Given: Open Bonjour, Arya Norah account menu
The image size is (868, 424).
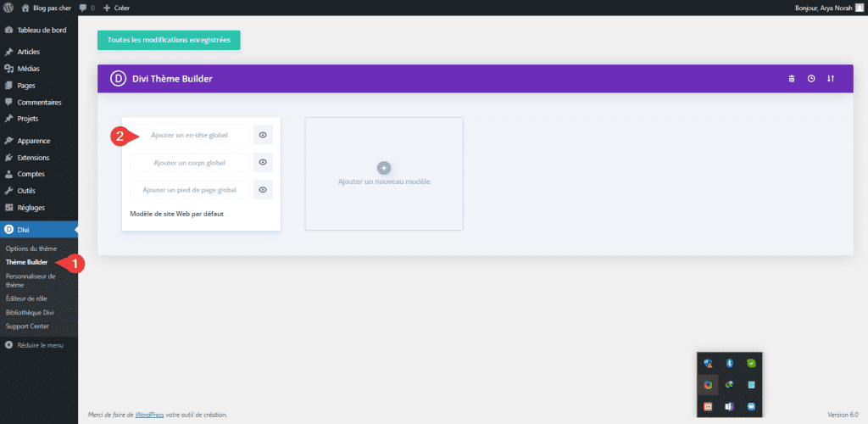Looking at the screenshot, I should point(829,8).
